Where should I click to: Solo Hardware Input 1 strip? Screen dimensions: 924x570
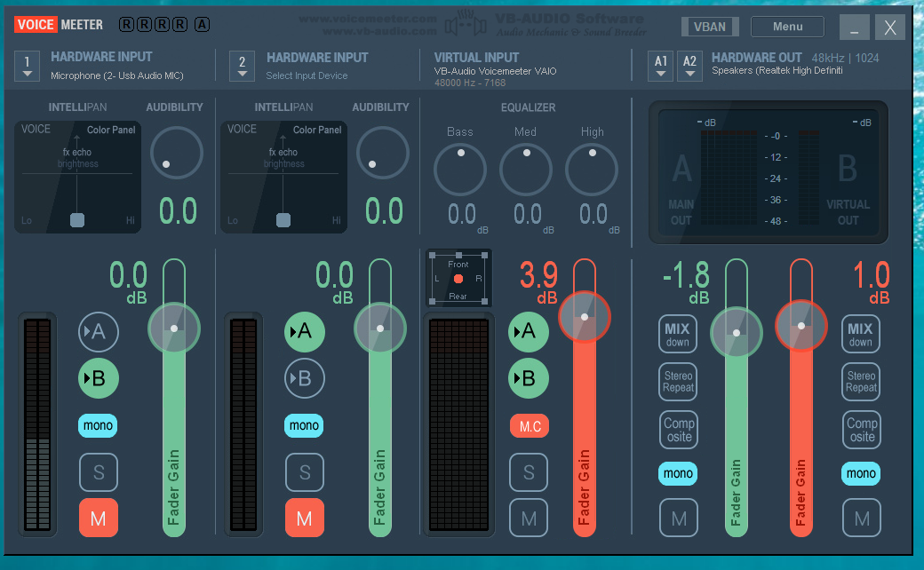[99, 472]
